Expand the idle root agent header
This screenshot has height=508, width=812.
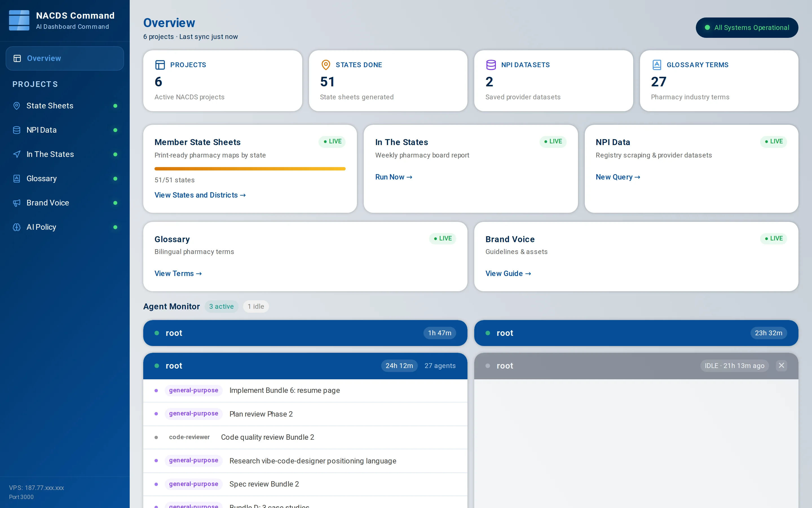tap(636, 366)
